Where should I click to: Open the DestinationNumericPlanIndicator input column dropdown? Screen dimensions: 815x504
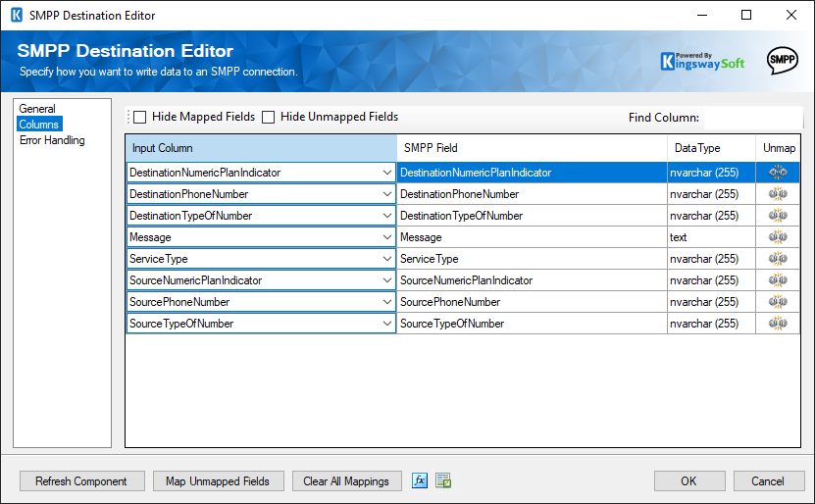tap(387, 172)
